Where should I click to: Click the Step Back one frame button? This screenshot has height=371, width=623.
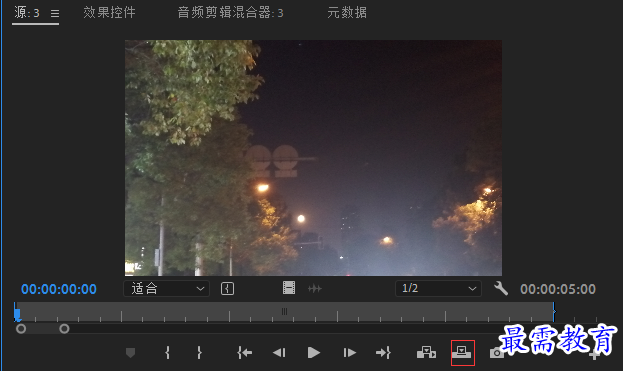coord(279,353)
